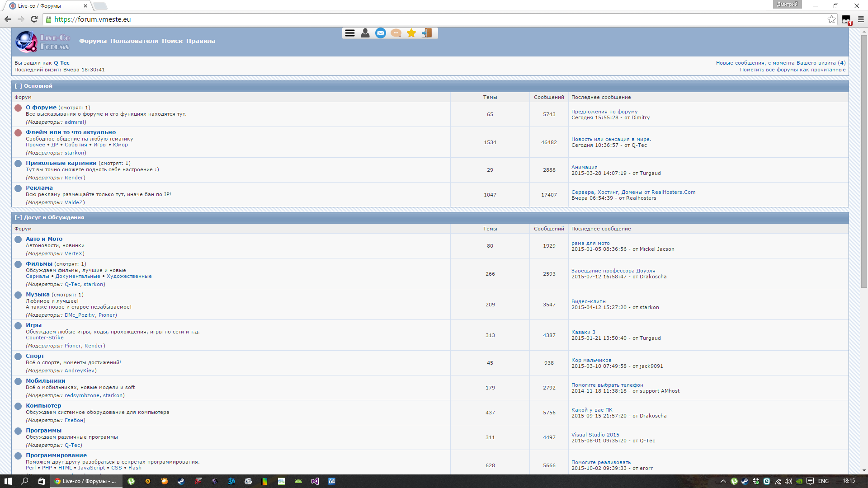This screenshot has width=868, height=488.
Task: Click the status dot beside Реклама forum
Action: [x=18, y=188]
